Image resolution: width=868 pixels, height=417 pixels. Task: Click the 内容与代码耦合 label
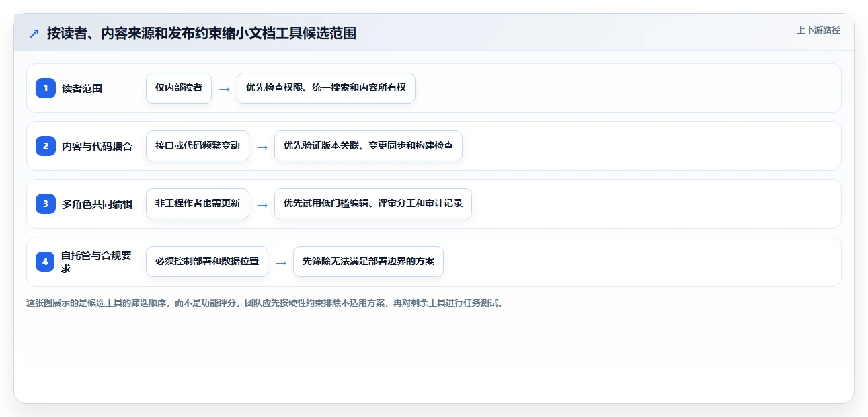pos(97,146)
